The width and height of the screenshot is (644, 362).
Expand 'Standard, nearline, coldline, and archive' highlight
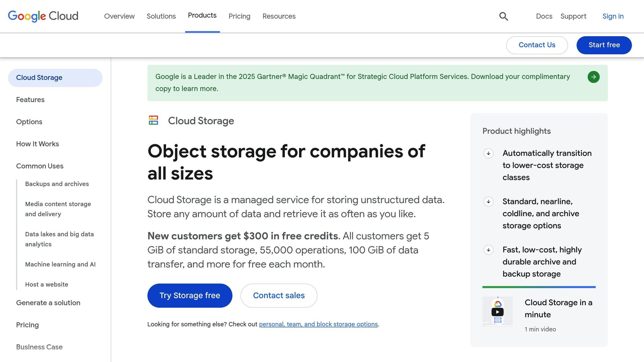coord(488,201)
